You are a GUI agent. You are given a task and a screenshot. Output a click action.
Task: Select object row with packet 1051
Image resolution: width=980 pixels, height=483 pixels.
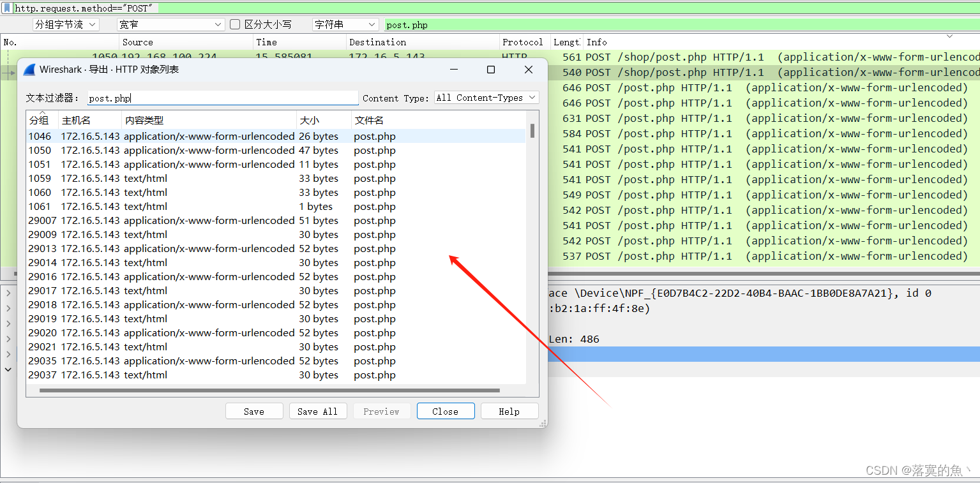(x=276, y=165)
